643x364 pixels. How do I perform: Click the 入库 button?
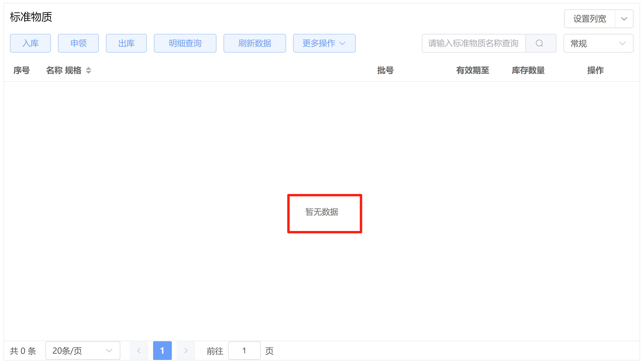point(30,43)
